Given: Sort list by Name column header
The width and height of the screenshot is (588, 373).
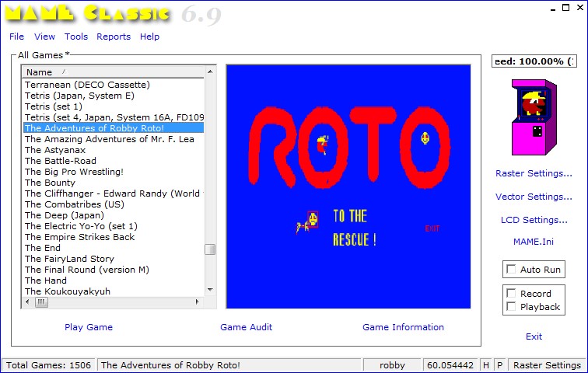Looking at the screenshot, I should pyautogui.click(x=113, y=72).
